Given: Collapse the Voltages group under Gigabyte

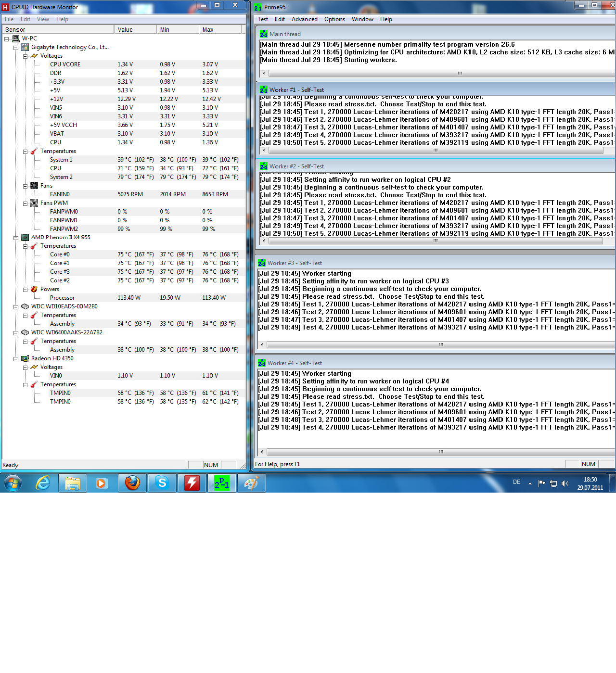Looking at the screenshot, I should point(25,56).
